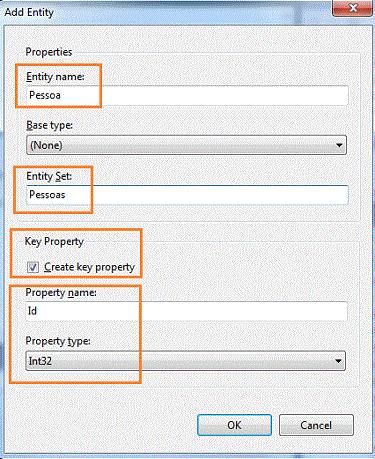
Task: Click the Key Property group heading
Action: coord(54,241)
